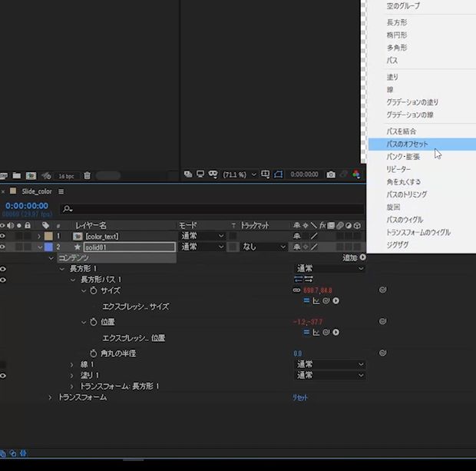Click the expression graph icon for サイズ

click(316, 300)
